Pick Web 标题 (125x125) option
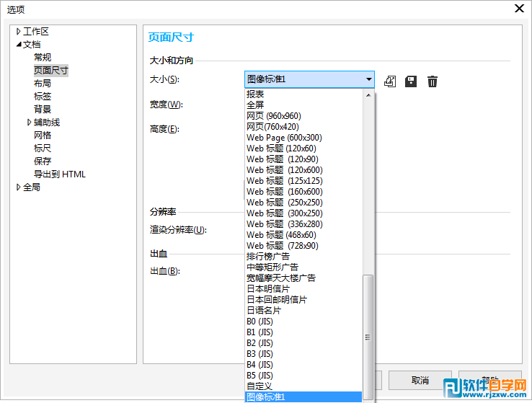This screenshot has width=532, height=403. coord(303,181)
